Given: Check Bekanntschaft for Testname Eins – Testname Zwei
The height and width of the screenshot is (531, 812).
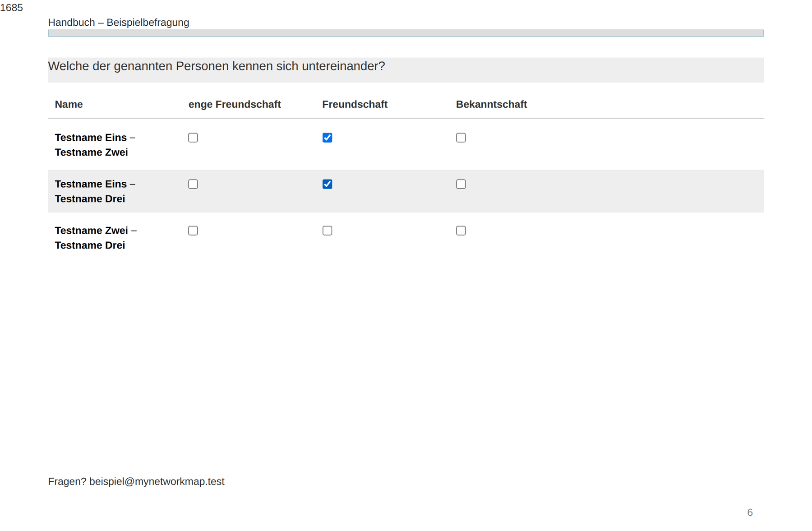Looking at the screenshot, I should pos(461,138).
